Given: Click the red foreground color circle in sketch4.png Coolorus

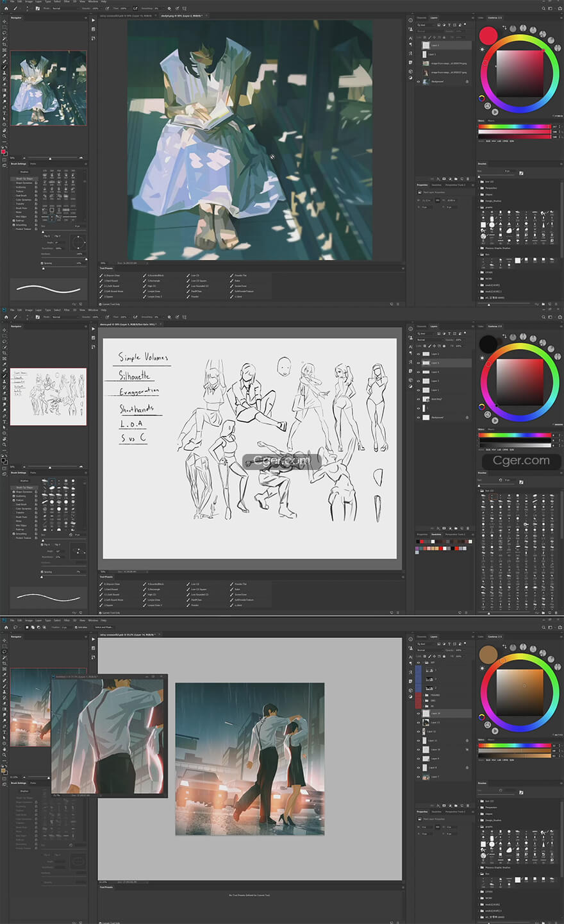Looking at the screenshot, I should (x=488, y=35).
